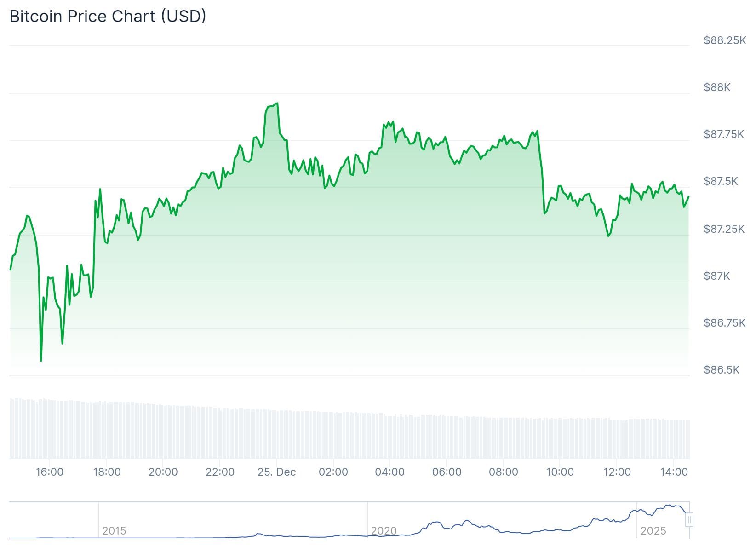
Task: Select the $87.5K price axis label
Action: click(721, 181)
